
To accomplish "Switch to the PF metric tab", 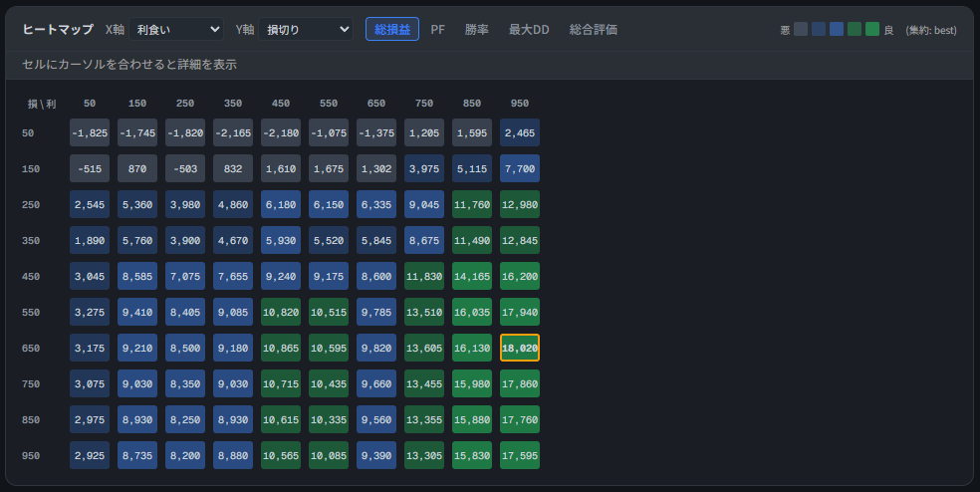I will click(x=437, y=30).
